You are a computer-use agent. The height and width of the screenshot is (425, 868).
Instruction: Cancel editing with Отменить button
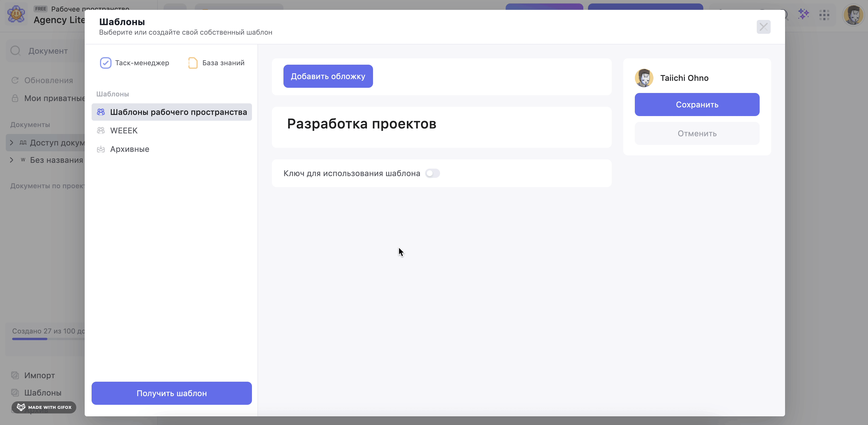pos(697,133)
